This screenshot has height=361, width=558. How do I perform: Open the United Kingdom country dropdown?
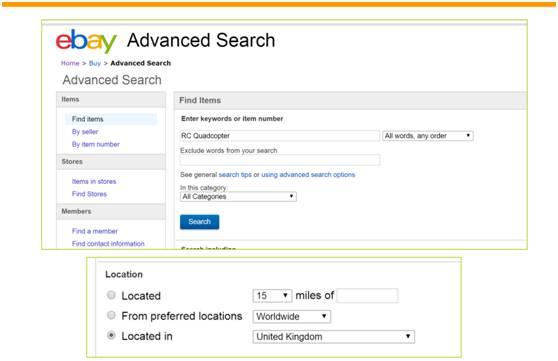click(x=333, y=337)
